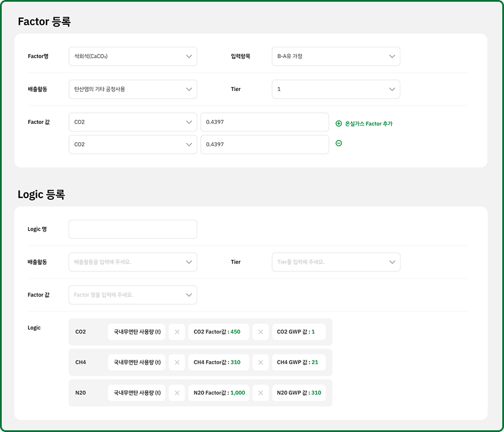
Task: Open the 배출활동 dropdown in Factor 등록
Action: [x=132, y=89]
